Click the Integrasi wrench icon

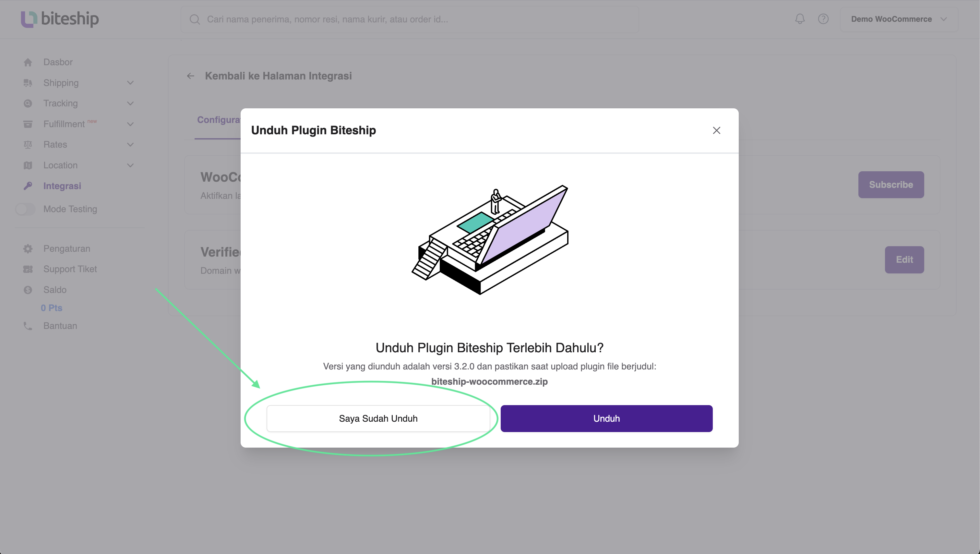coord(28,186)
